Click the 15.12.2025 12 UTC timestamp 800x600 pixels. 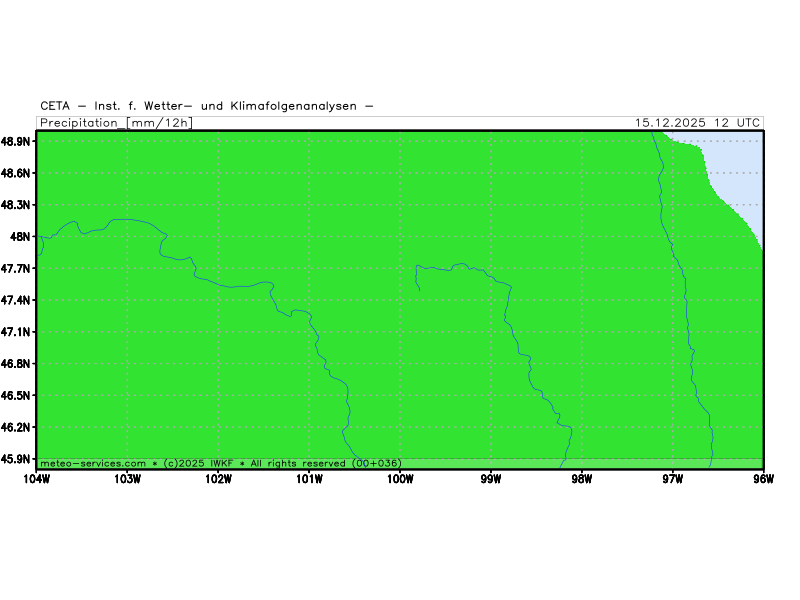697,123
